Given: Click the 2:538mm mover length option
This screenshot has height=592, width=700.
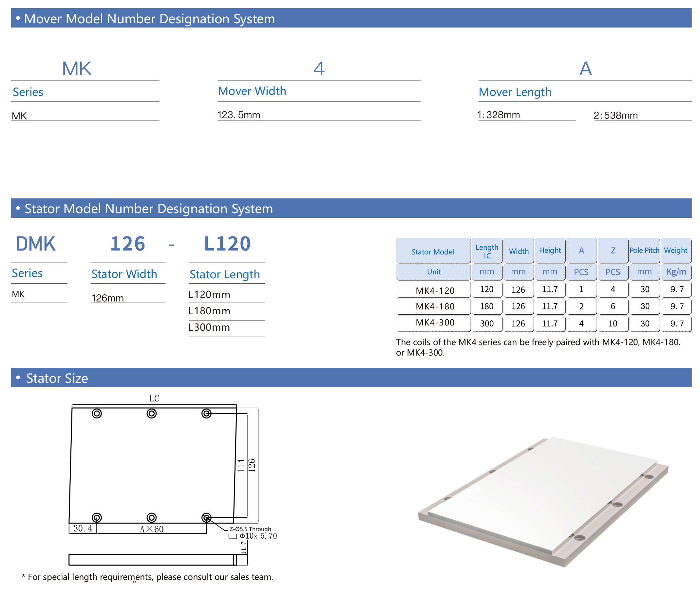Looking at the screenshot, I should coord(615,116).
